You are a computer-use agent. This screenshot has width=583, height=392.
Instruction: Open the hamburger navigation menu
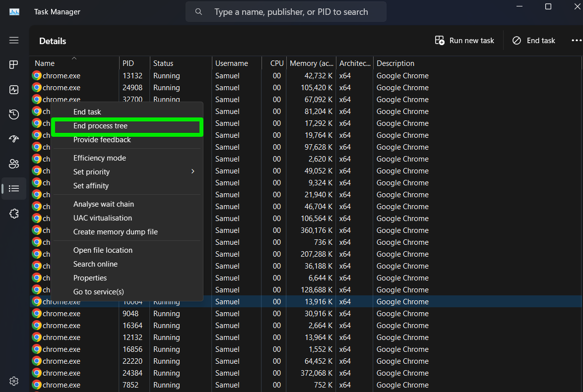pyautogui.click(x=14, y=41)
